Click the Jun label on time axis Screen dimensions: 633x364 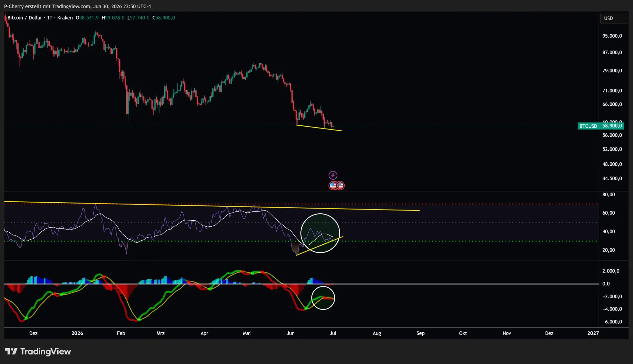pyautogui.click(x=291, y=333)
